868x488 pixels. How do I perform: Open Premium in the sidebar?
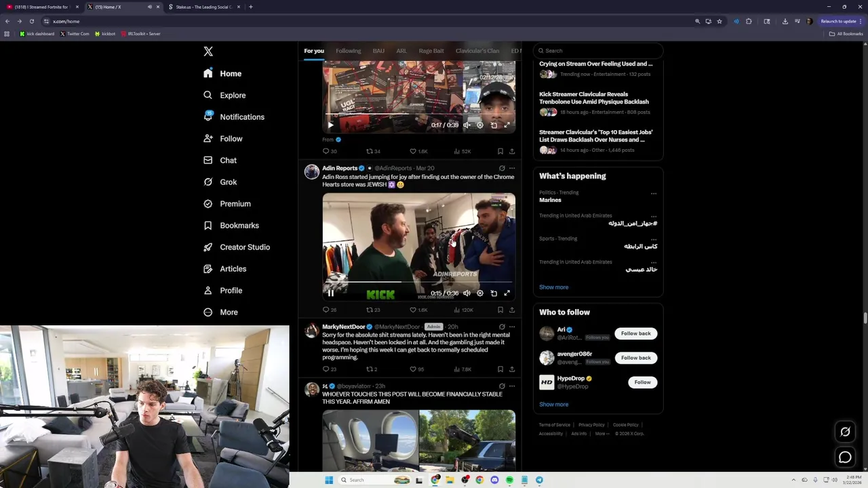pos(227,203)
